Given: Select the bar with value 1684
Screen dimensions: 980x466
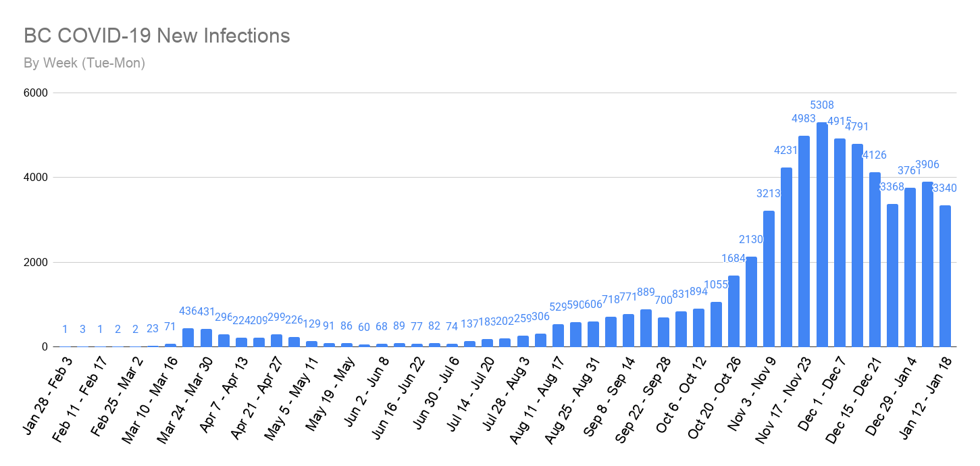Looking at the screenshot, I should click(x=733, y=311).
